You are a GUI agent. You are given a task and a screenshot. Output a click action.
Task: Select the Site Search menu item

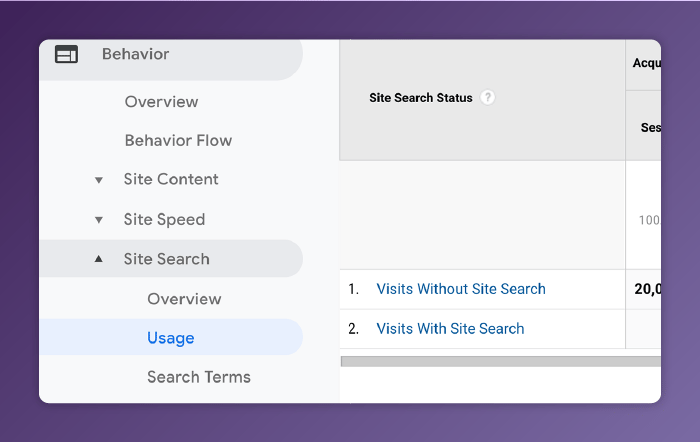pos(167,259)
